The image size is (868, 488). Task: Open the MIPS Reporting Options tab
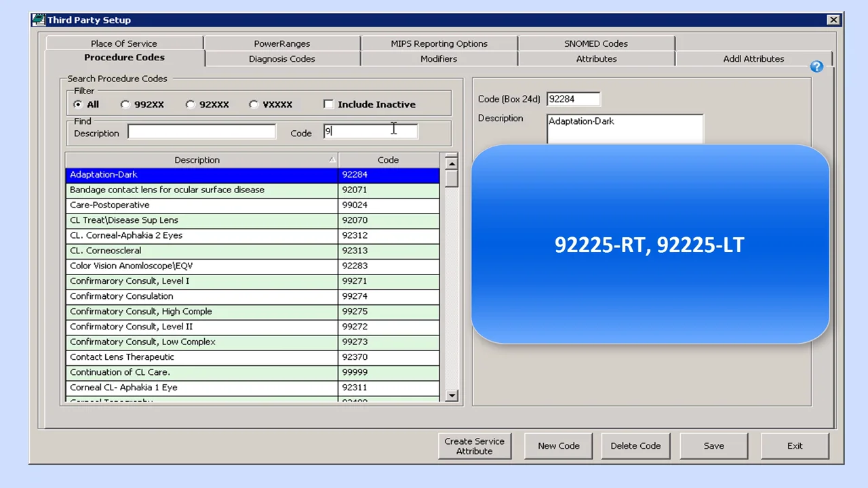click(439, 43)
